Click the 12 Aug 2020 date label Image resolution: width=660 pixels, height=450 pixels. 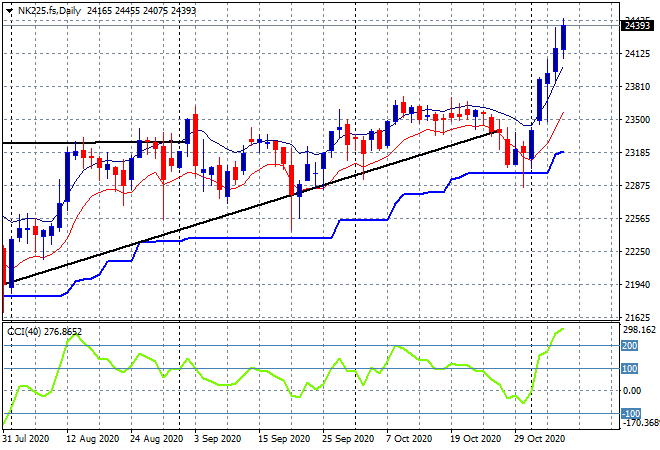point(93,439)
